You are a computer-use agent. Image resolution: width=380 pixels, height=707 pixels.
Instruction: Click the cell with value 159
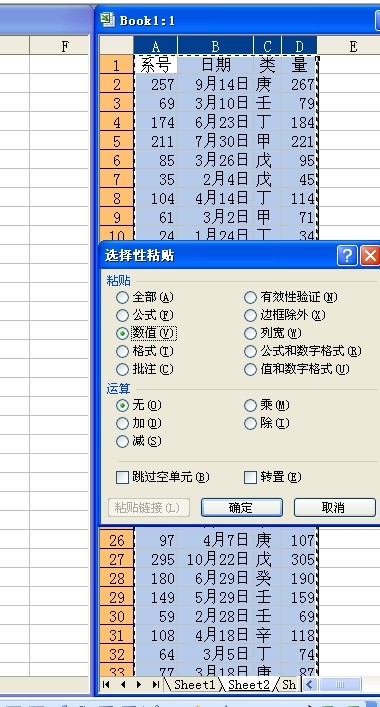[299, 597]
